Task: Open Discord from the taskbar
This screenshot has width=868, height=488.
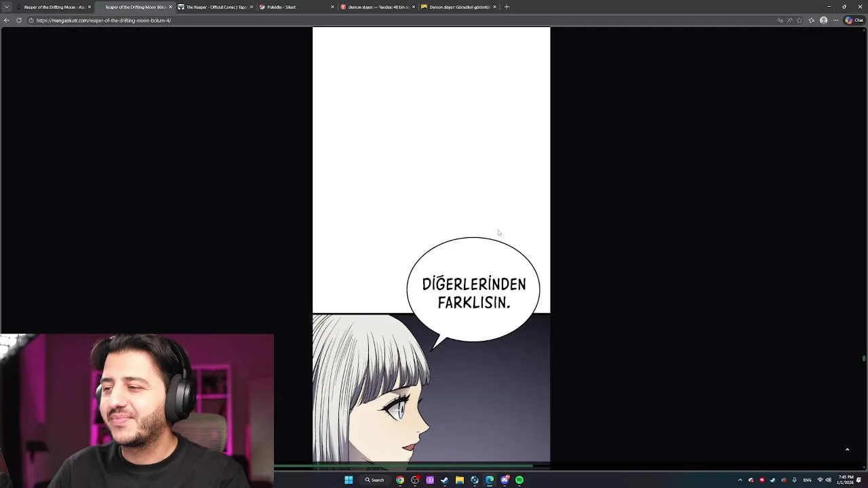Action: [x=505, y=480]
